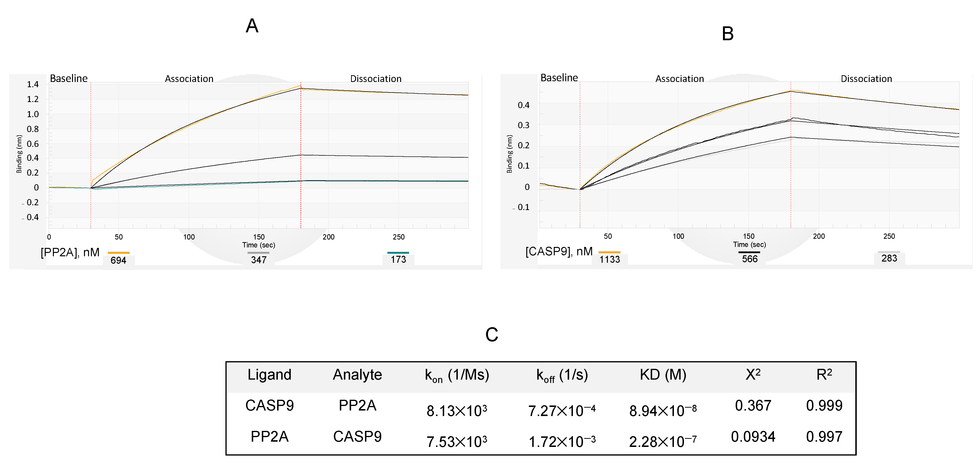980x468 pixels.
Task: Click the orange 694 nM legend swatch
Action: pyautogui.click(x=118, y=252)
